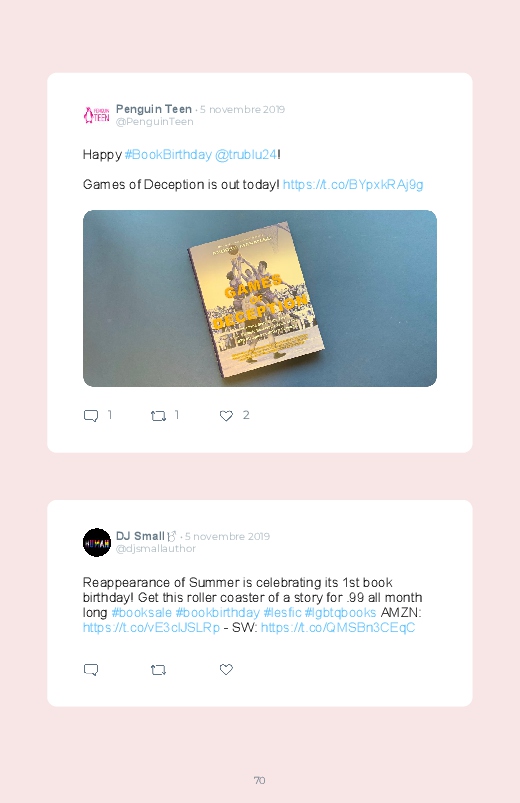Open the Amazon t.co/vE3clJSLRp link
This screenshot has width=520, height=803.
pyautogui.click(x=151, y=627)
